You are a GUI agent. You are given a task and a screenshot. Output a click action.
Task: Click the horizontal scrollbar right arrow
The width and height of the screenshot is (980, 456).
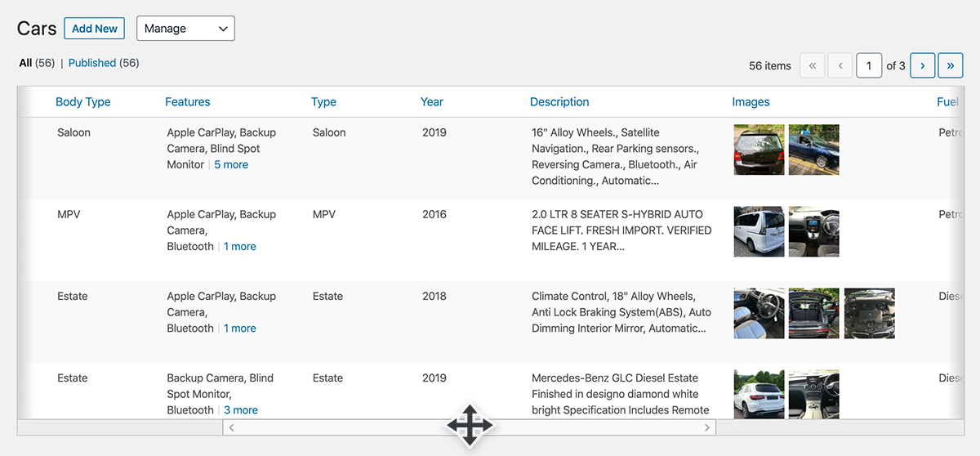707,427
